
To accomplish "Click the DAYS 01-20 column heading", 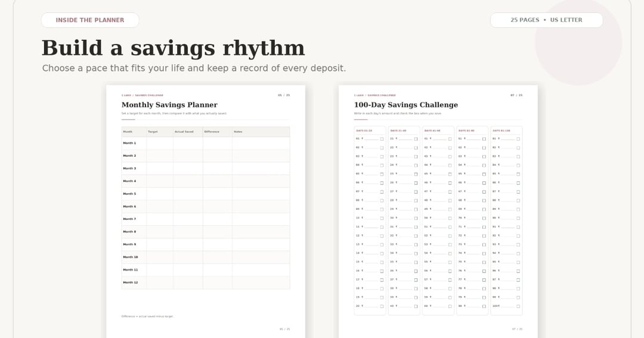I will [x=364, y=131].
